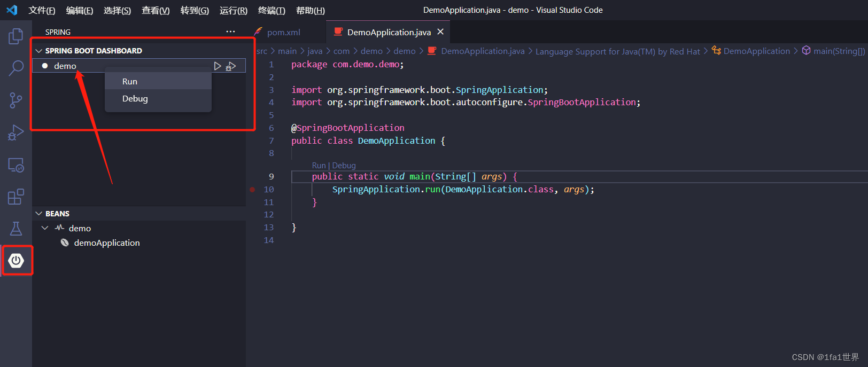Click the com breadcrumb folder
Viewport: 868px width, 367px height.
(342, 51)
